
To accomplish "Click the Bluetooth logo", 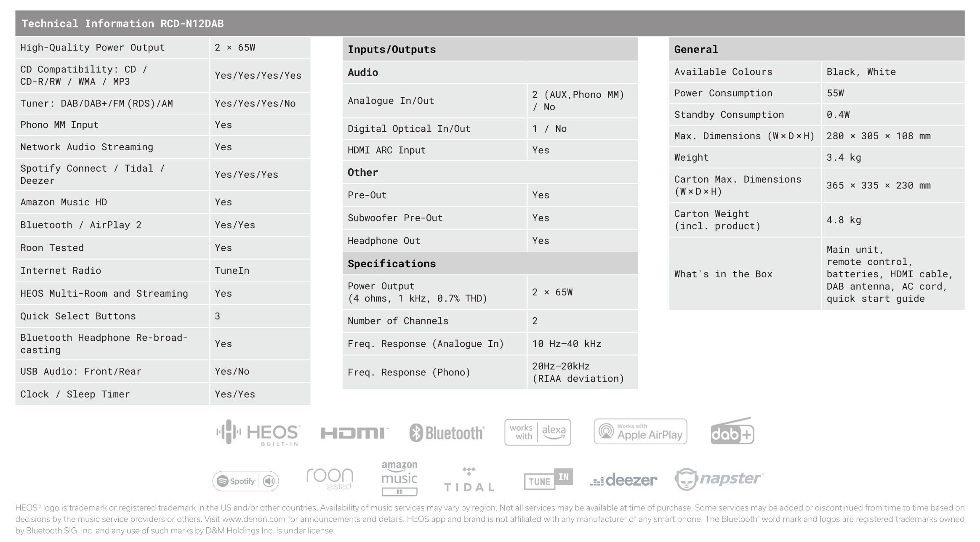I will coord(447,433).
